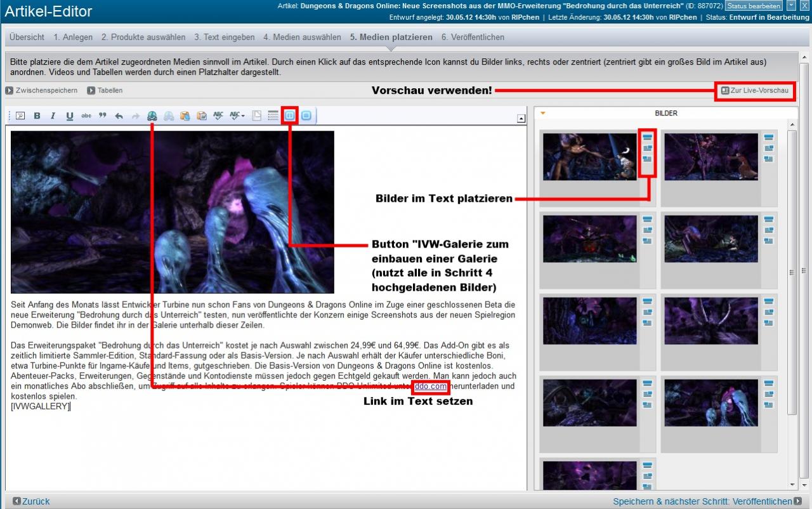The height and width of the screenshot is (509, 812).
Task: Click the paste from clipboard icon
Action: [185, 116]
